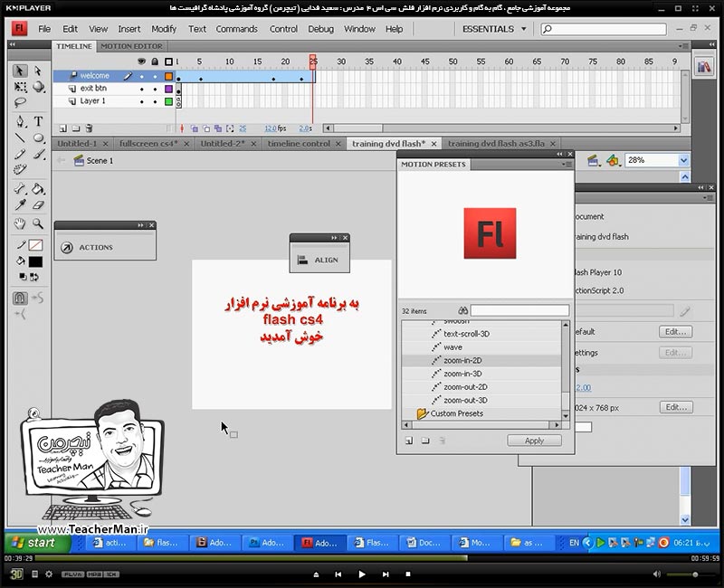This screenshot has height=588, width=724.
Task: Toggle lock dot of exit btn layer
Action: [x=155, y=89]
